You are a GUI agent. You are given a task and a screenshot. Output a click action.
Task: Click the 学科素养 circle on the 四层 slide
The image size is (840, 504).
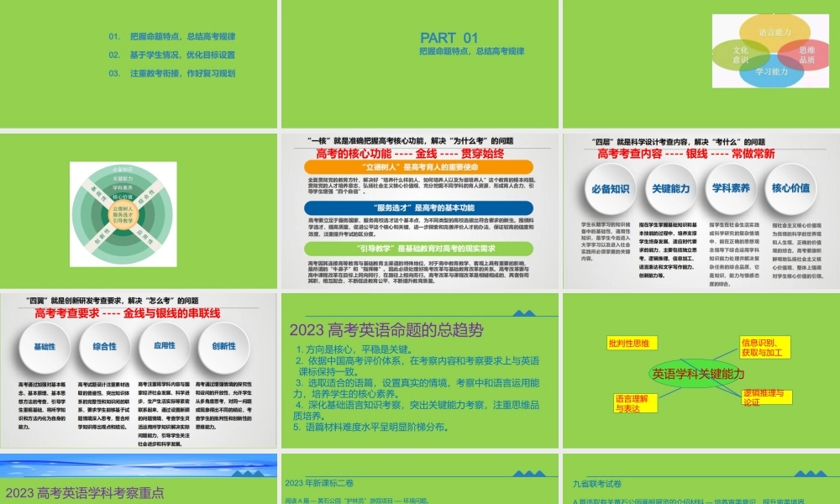pos(731,188)
